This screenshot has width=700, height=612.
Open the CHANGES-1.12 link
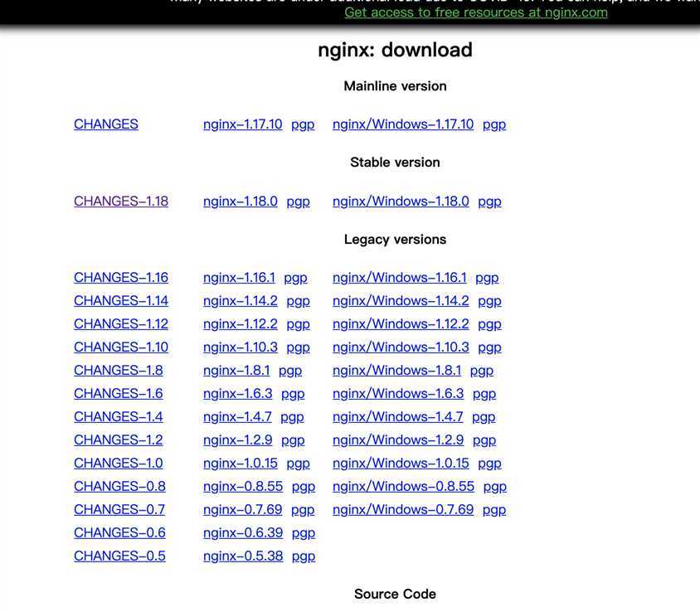(x=121, y=324)
